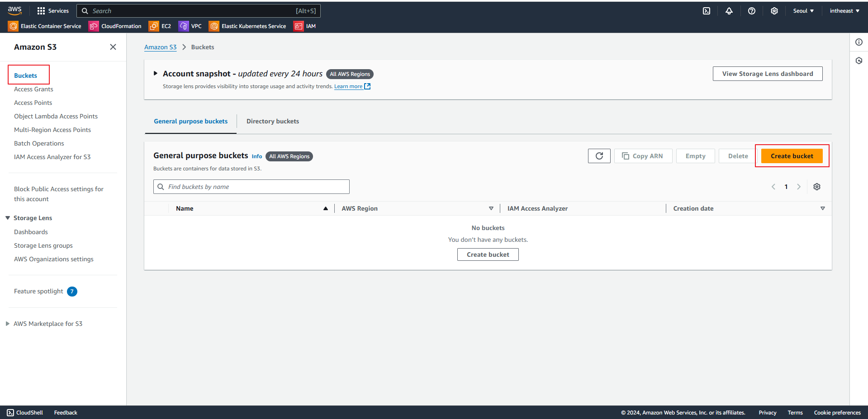Image resolution: width=868 pixels, height=419 pixels.
Task: Open CloudShell from the top bar
Action: point(707,11)
